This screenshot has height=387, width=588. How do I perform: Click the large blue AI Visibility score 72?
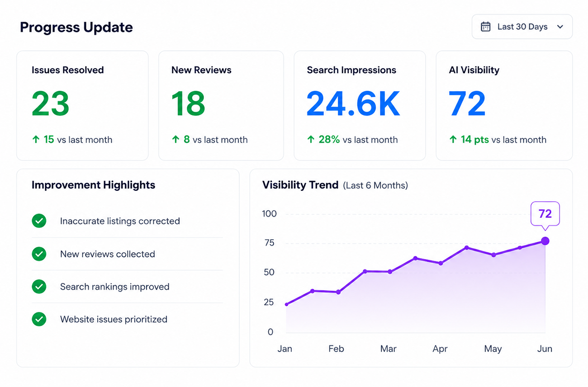[x=467, y=104]
